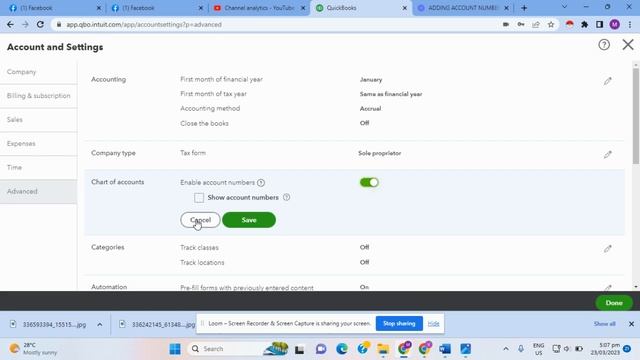Switch to the Channel analytics YouTube tab
The width and height of the screenshot is (640, 360).
click(x=259, y=8)
